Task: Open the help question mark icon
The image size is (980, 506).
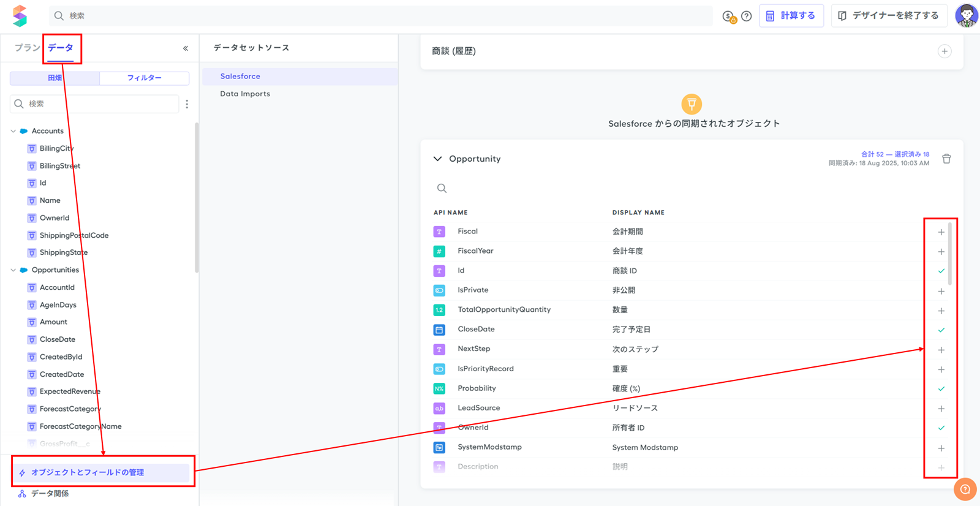Action: click(746, 17)
